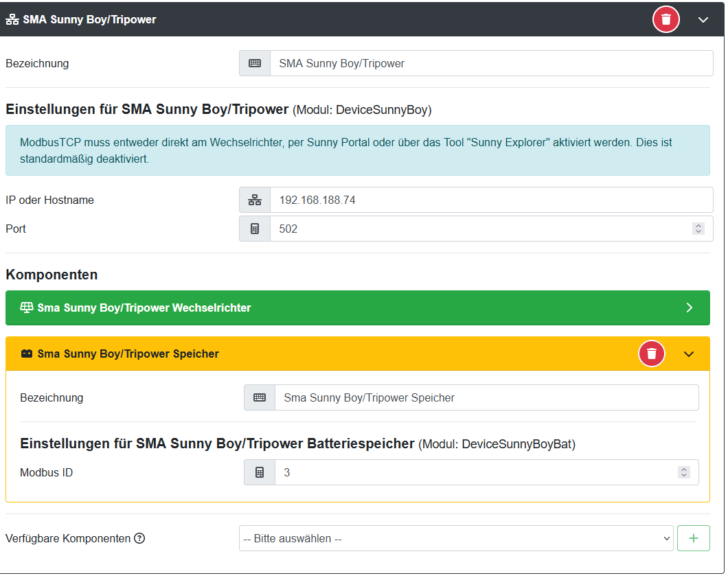Click the 'IP oder Hostname' label
This screenshot has width=728, height=578.
click(49, 200)
